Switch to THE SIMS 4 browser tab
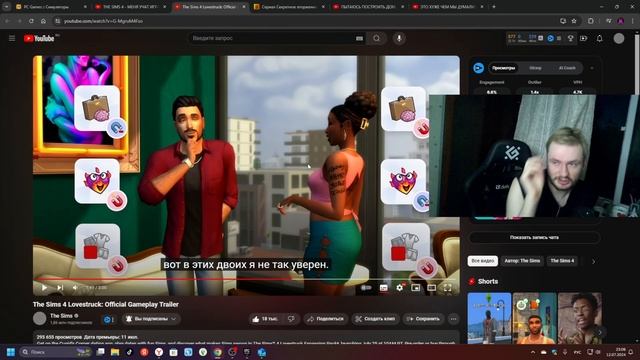Viewport: 640px width, 360px height. [130, 7]
